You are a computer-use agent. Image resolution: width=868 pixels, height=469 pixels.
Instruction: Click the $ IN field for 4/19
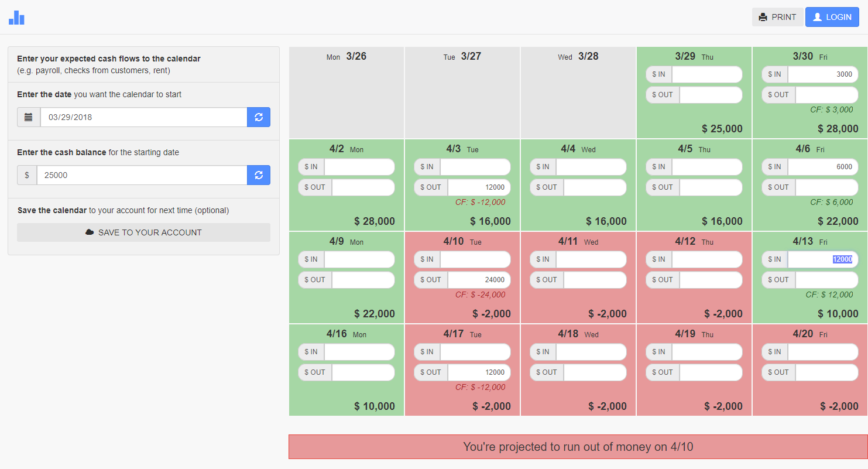coord(707,352)
